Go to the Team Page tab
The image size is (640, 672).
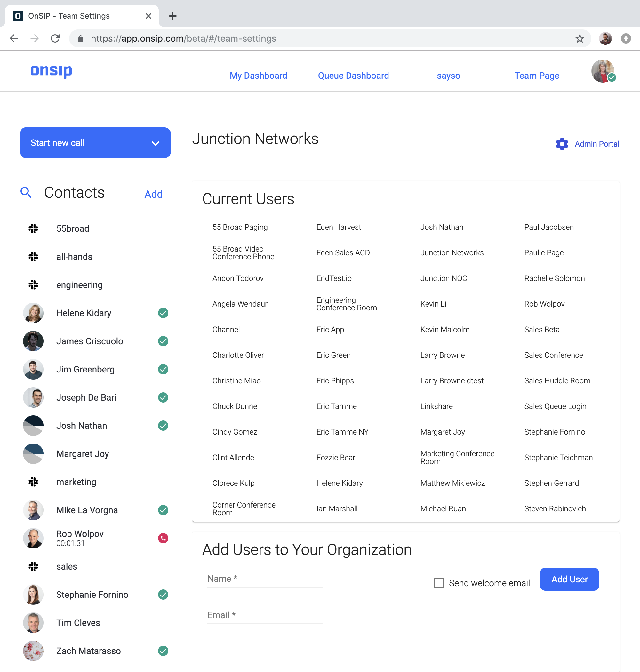tap(537, 76)
